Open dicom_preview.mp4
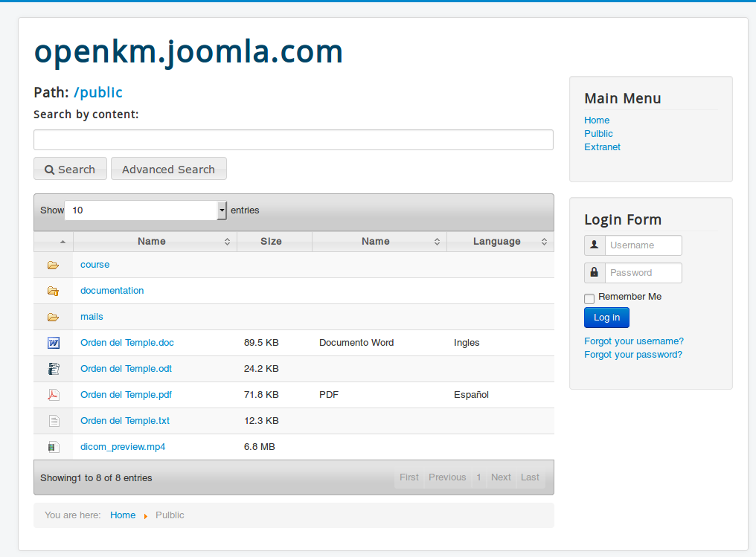Screen dimensions: 756x557 (x=123, y=447)
